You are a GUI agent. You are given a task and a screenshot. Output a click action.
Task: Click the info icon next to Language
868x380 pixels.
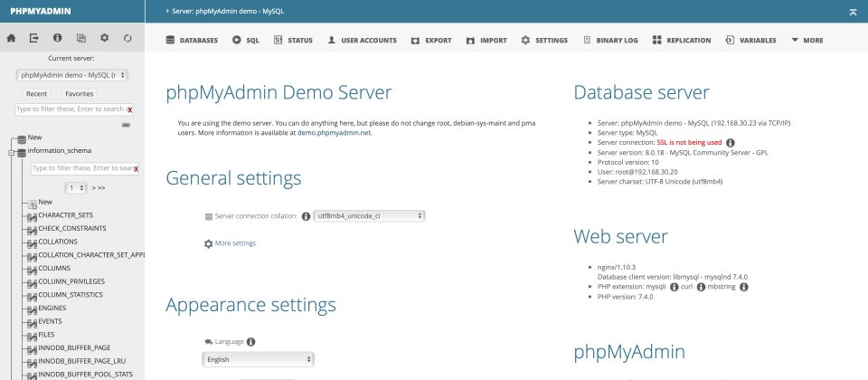(250, 342)
